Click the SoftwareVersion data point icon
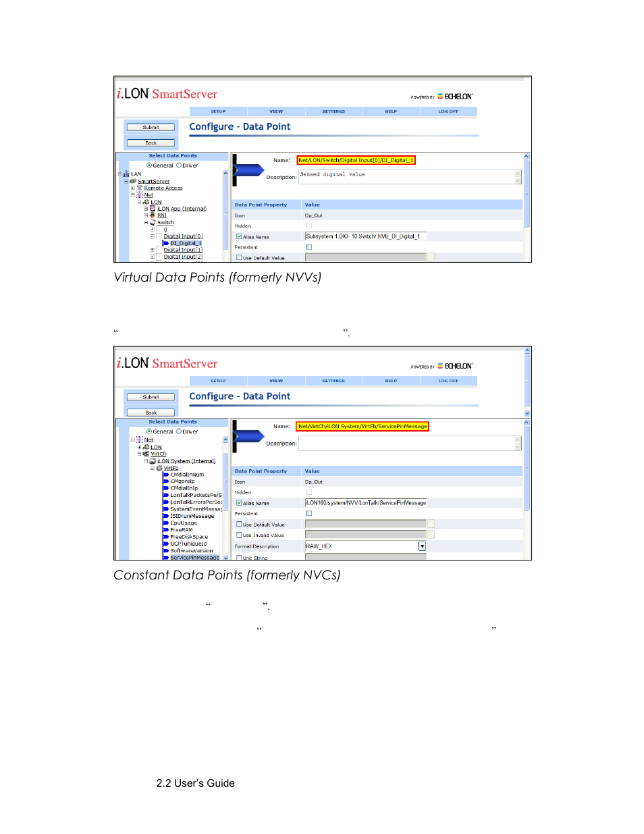 pyautogui.click(x=165, y=550)
